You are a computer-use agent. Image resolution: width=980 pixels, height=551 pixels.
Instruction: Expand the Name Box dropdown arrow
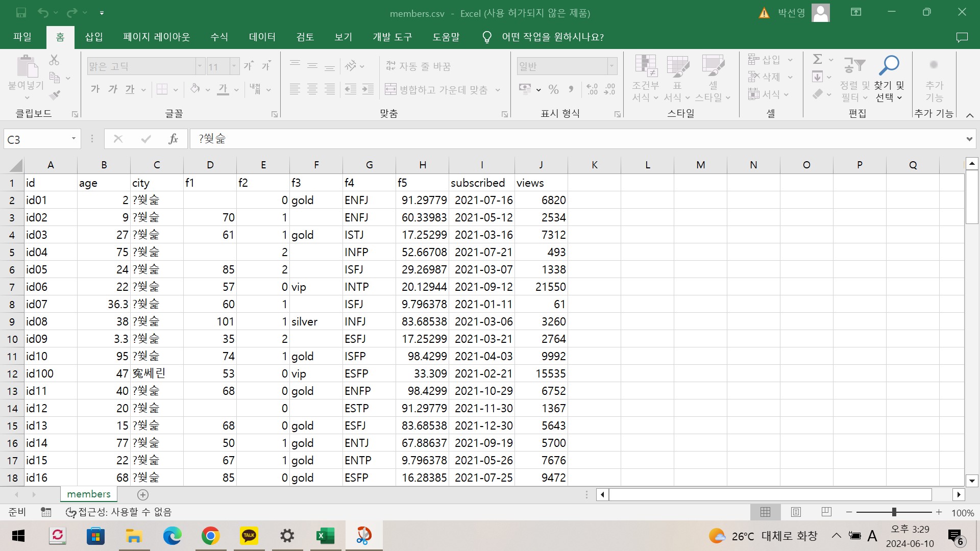[73, 139]
